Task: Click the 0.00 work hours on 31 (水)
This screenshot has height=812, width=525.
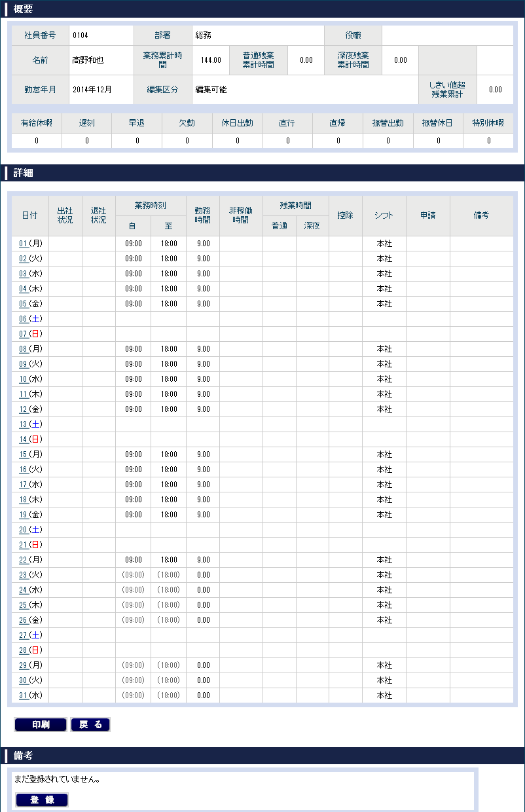Action: click(204, 695)
